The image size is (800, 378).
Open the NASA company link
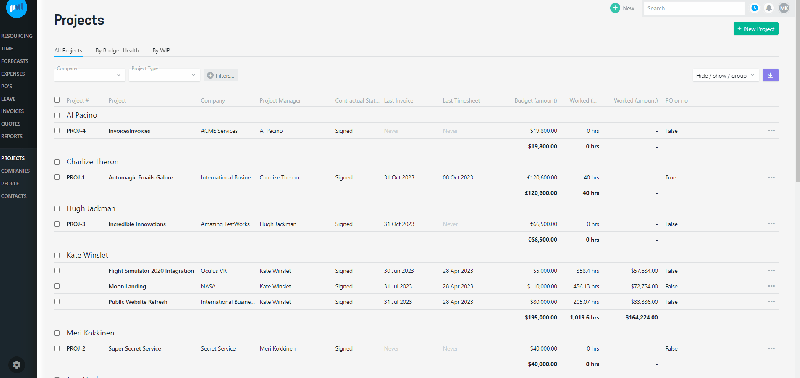pos(208,286)
